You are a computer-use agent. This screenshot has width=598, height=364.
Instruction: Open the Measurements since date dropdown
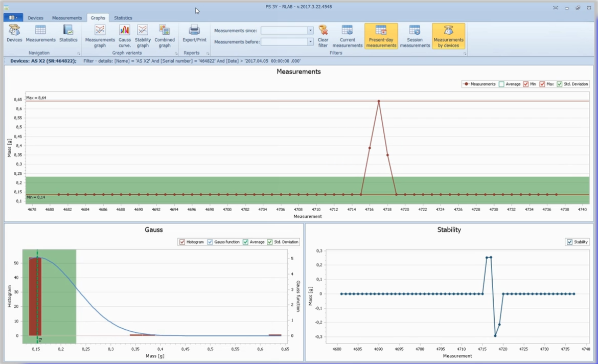310,31
